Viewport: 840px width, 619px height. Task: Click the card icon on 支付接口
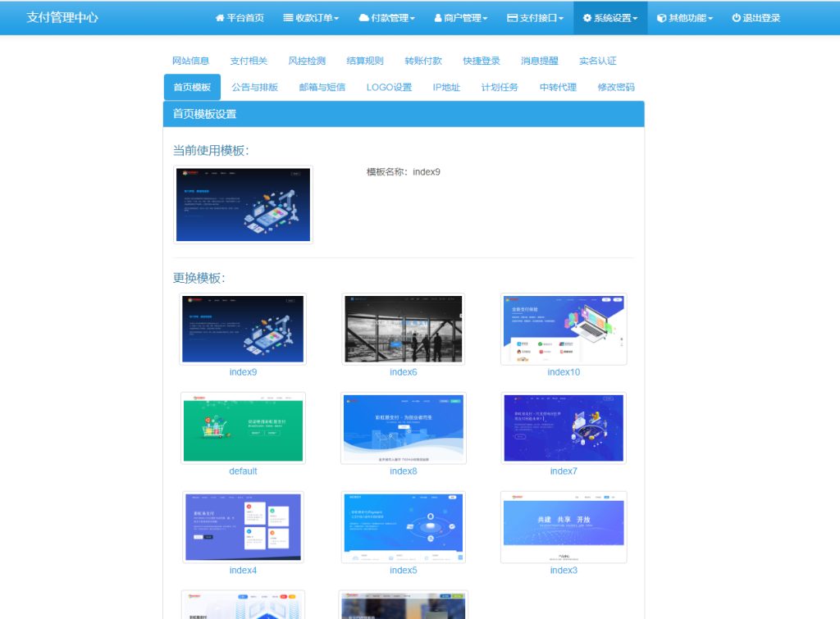click(x=512, y=17)
